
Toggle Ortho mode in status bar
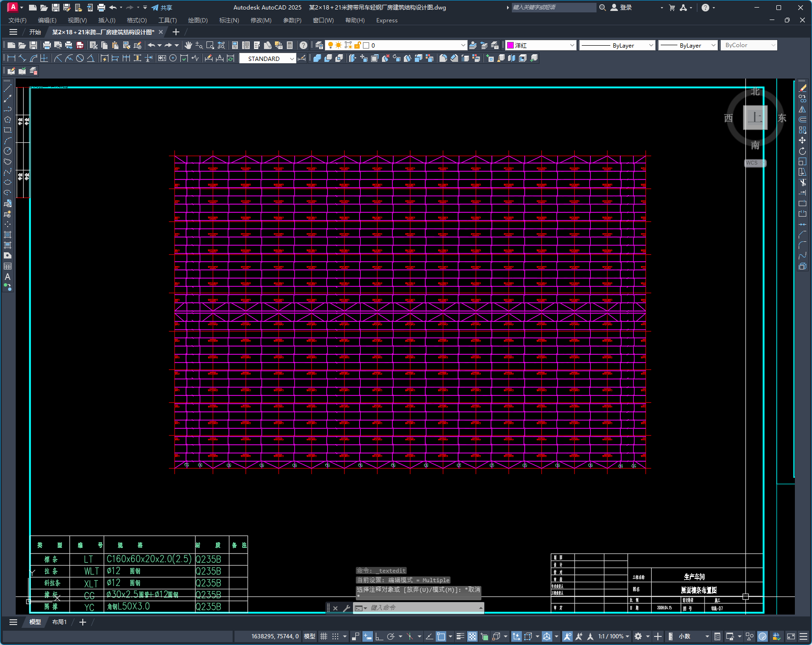[379, 636]
